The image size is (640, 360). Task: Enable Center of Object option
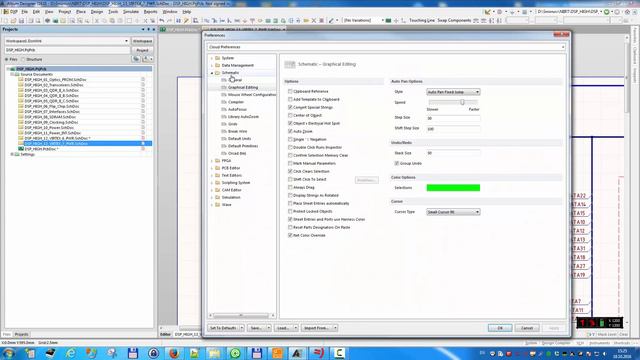[x=290, y=116]
